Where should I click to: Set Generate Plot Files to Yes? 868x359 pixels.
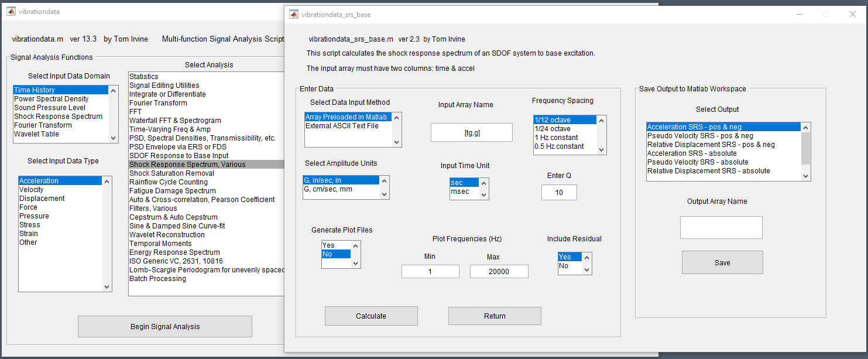click(329, 245)
